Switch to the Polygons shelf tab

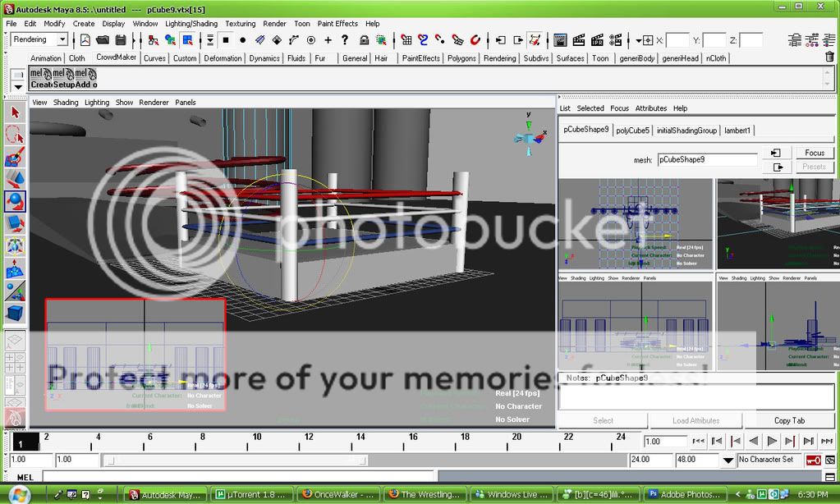461,58
